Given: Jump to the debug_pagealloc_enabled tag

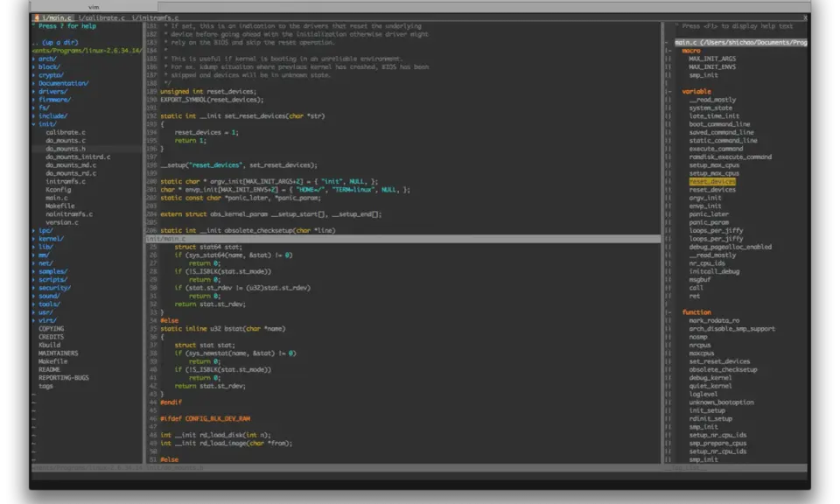Looking at the screenshot, I should (x=730, y=247).
